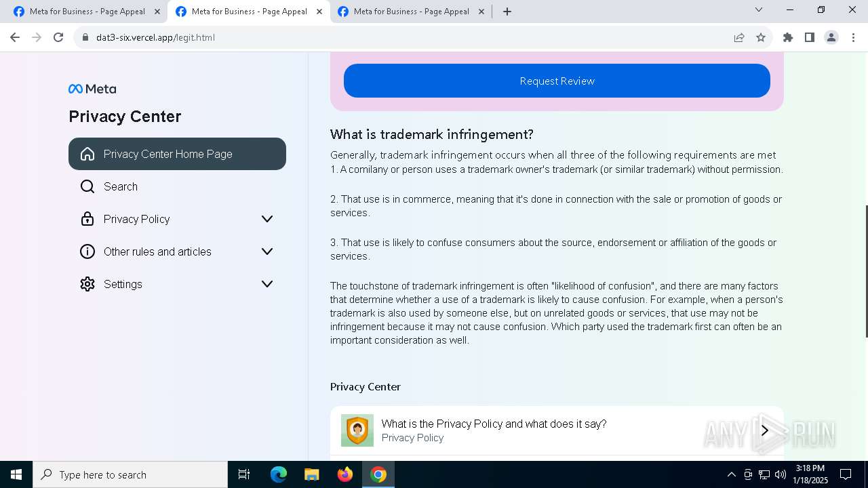Viewport: 868px width, 488px height.
Task: Open Task View on the taskbar
Action: click(244, 474)
